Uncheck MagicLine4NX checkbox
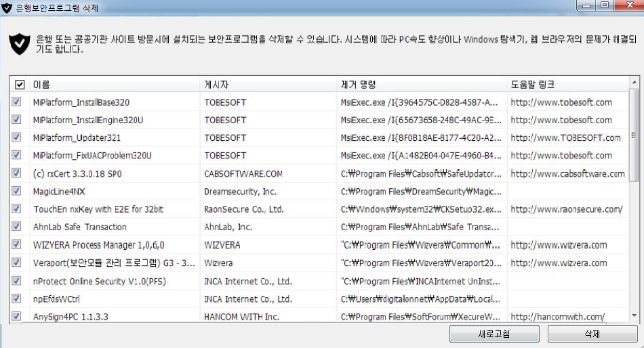 [16, 191]
